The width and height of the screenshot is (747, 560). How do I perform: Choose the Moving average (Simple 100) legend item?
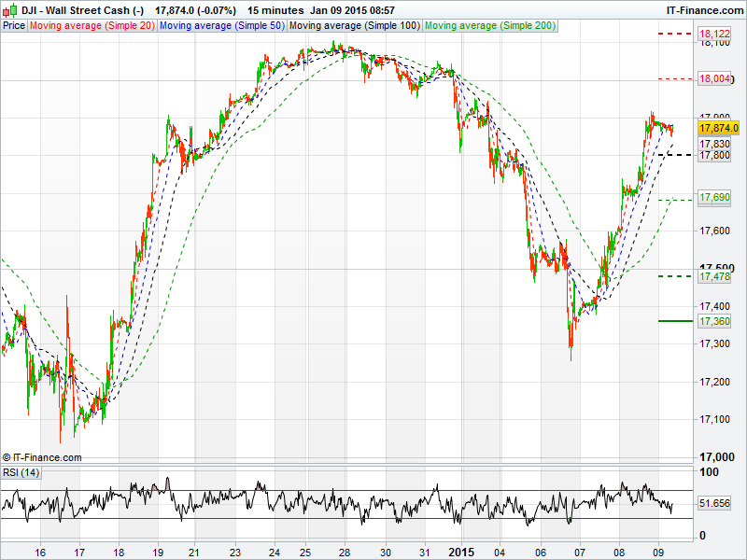354,25
